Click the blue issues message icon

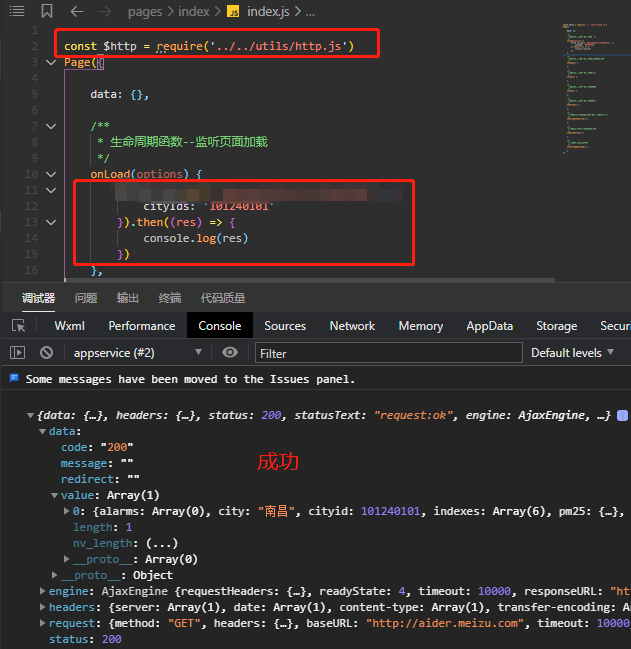point(14,378)
